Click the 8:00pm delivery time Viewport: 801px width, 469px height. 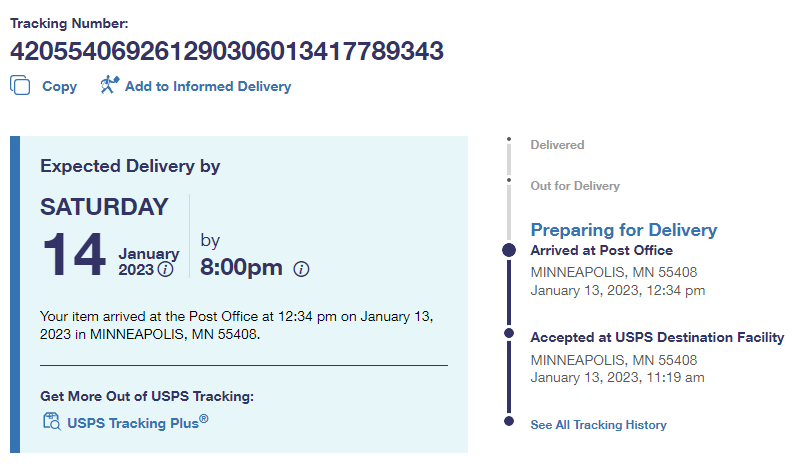coord(242,268)
